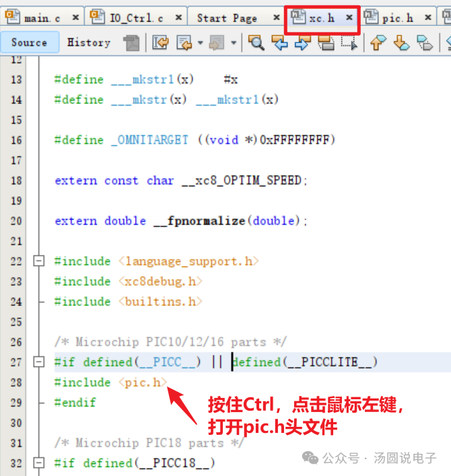Click __xc8_OPTIM_SPEED on line 18

tap(241, 181)
